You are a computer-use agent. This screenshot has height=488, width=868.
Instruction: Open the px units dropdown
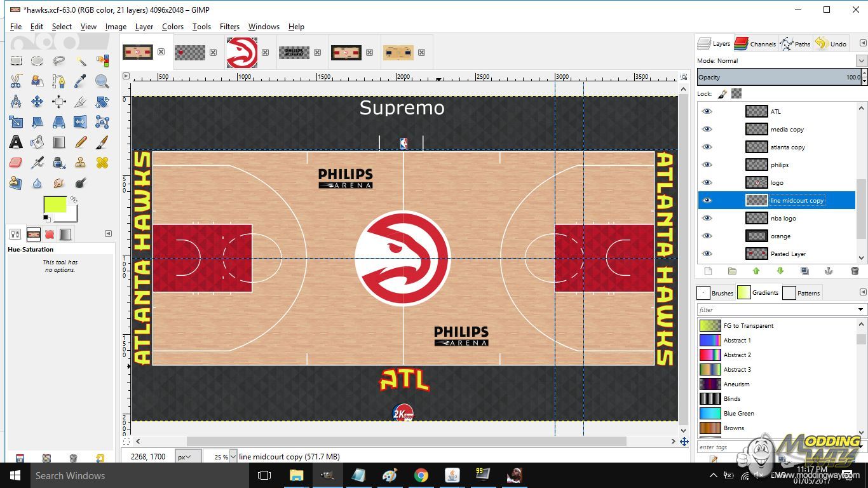tap(188, 456)
